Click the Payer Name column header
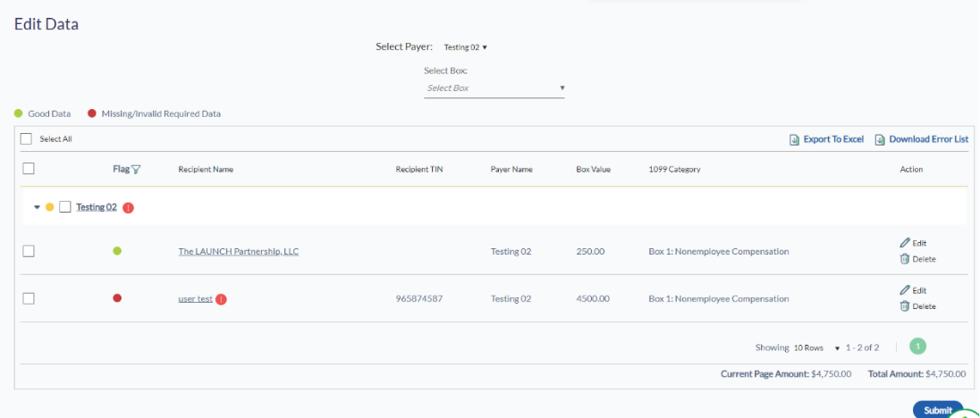This screenshot has width=980, height=418. pyautogui.click(x=511, y=169)
